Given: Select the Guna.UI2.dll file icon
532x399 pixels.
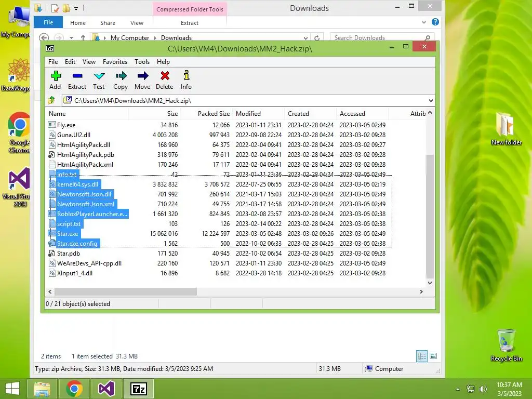Looking at the screenshot, I should pos(52,135).
